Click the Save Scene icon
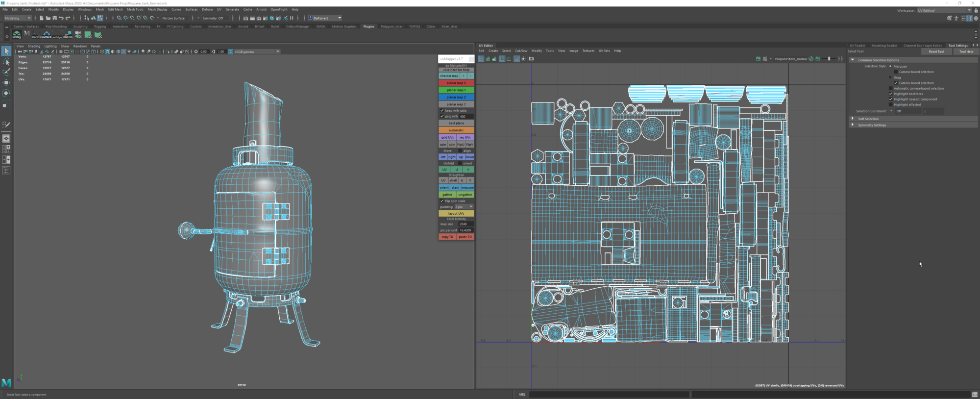The image size is (980, 399). point(54,18)
